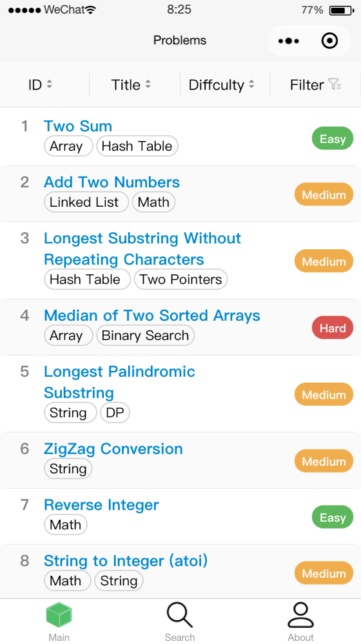This screenshot has width=361, height=644.
Task: Tap the Linked List tag
Action: [86, 202]
